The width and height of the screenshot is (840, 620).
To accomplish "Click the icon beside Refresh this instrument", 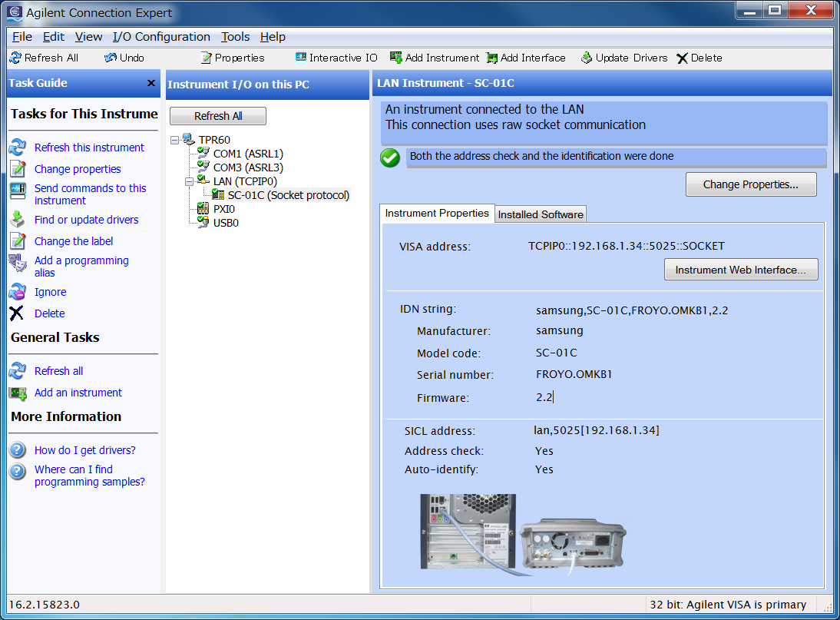I will pos(18,148).
